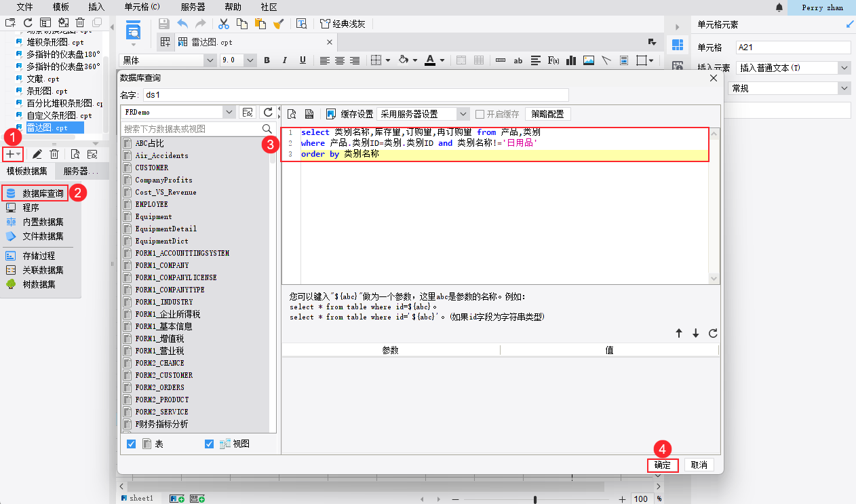Click the cache settings disk icon
The height and width of the screenshot is (504, 856).
pyautogui.click(x=332, y=113)
